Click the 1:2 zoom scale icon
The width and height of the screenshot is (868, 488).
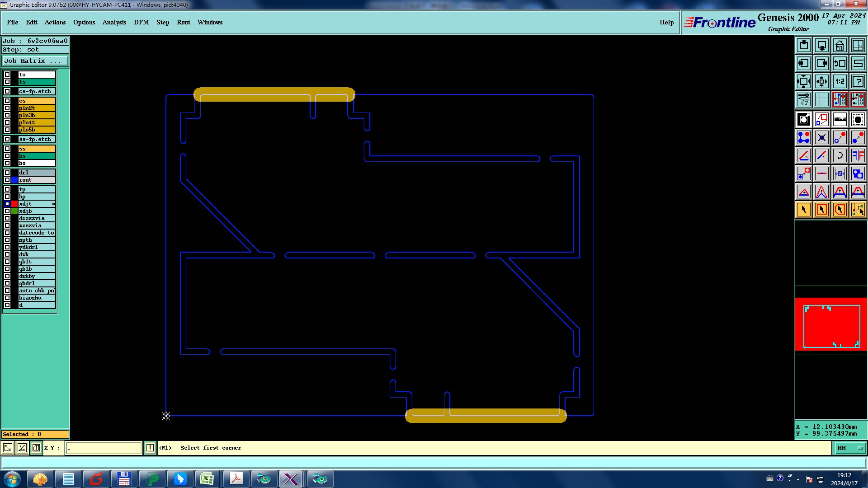click(840, 81)
